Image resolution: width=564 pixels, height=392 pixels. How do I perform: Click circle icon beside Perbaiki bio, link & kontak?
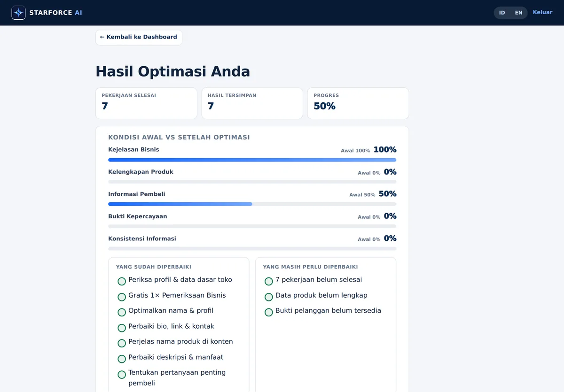pos(122,328)
